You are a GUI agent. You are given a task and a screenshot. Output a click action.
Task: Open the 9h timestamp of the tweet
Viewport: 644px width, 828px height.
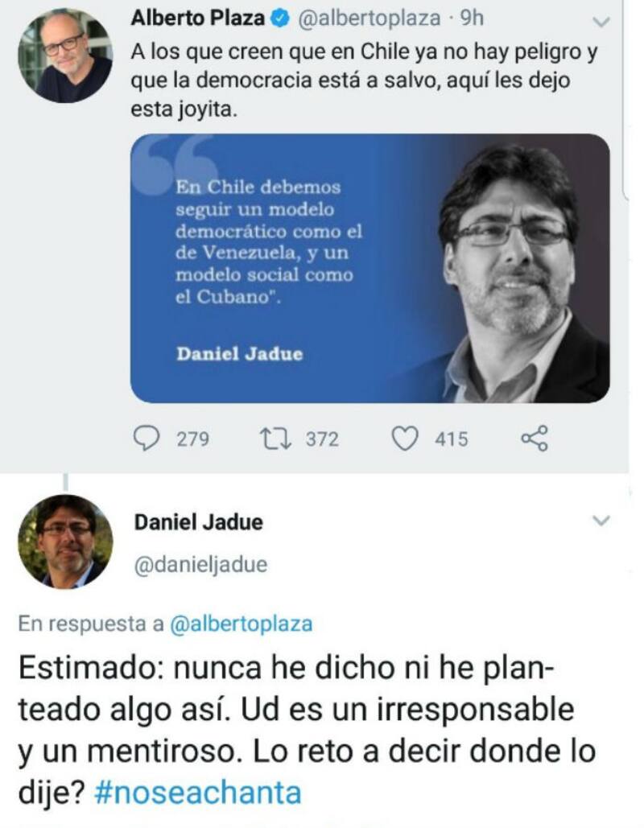[x=472, y=19]
